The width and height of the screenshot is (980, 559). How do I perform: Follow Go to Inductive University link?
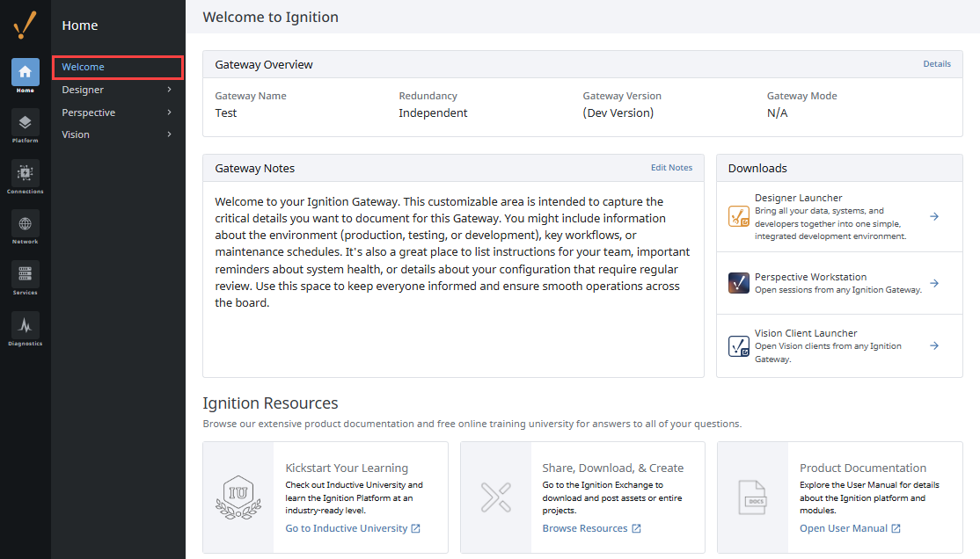click(x=347, y=528)
